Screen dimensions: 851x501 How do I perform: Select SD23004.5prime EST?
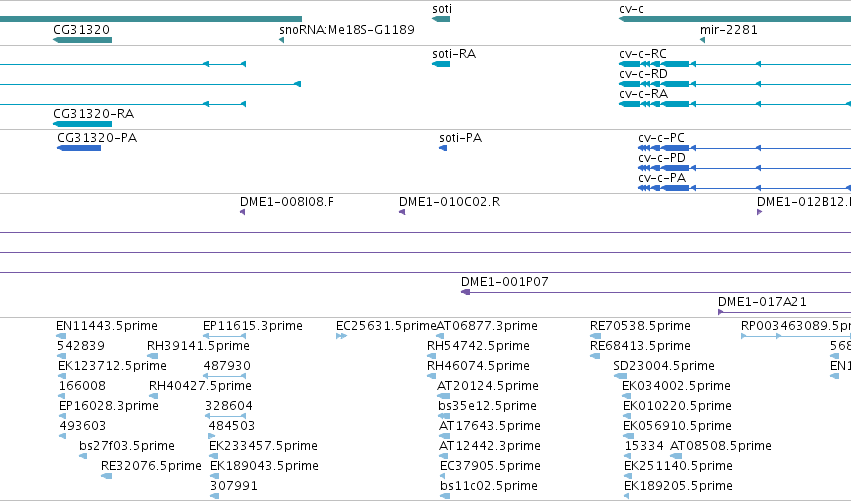(x=620, y=376)
